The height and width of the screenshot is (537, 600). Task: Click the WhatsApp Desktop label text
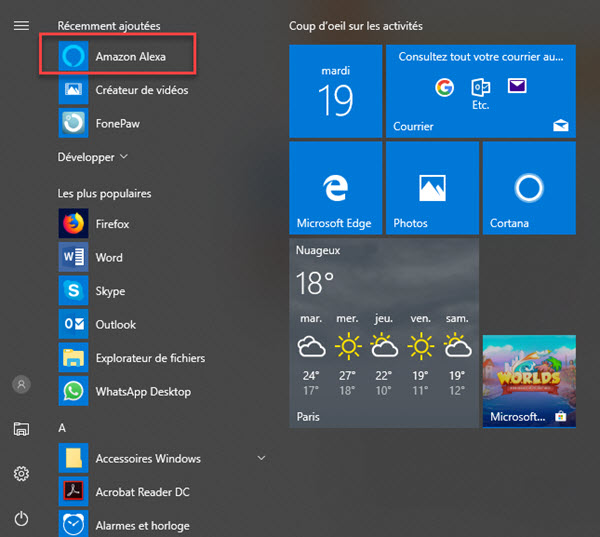[x=143, y=392]
